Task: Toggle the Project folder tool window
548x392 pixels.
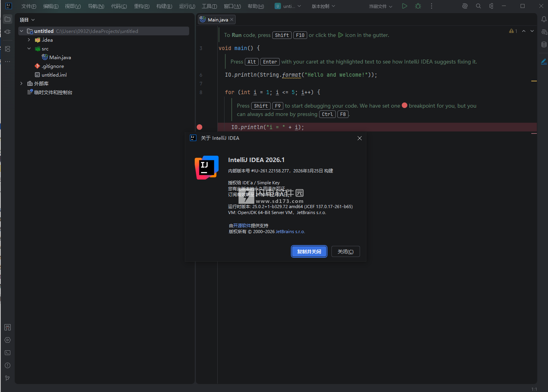Action: pyautogui.click(x=8, y=19)
